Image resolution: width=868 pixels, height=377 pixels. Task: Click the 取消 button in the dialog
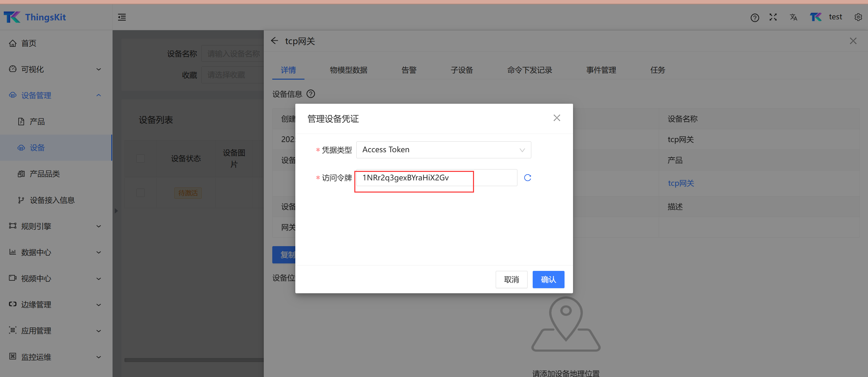511,279
